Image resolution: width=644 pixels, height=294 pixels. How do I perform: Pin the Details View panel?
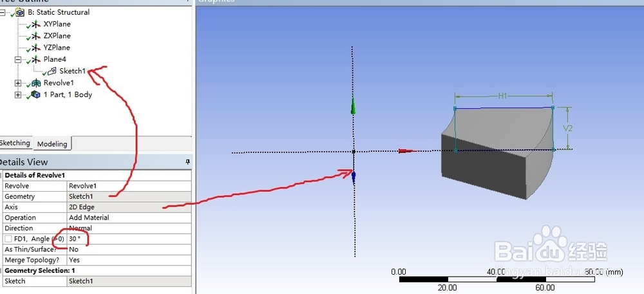187,162
